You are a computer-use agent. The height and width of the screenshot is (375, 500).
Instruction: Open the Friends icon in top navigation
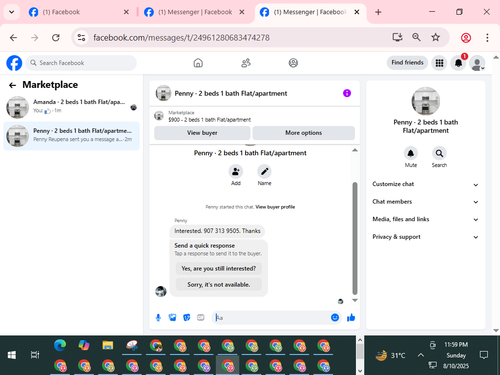coord(246,63)
